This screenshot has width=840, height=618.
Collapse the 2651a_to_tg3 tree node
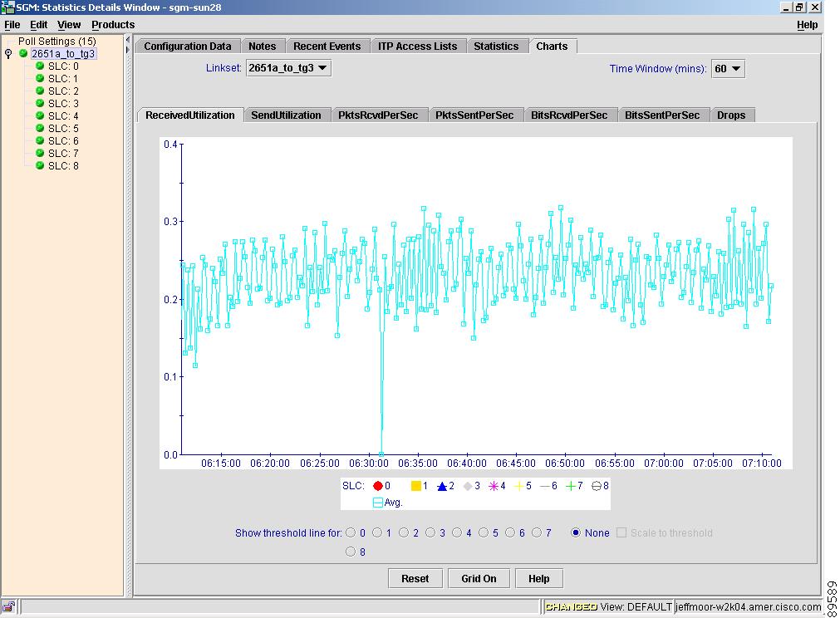tap(8, 54)
